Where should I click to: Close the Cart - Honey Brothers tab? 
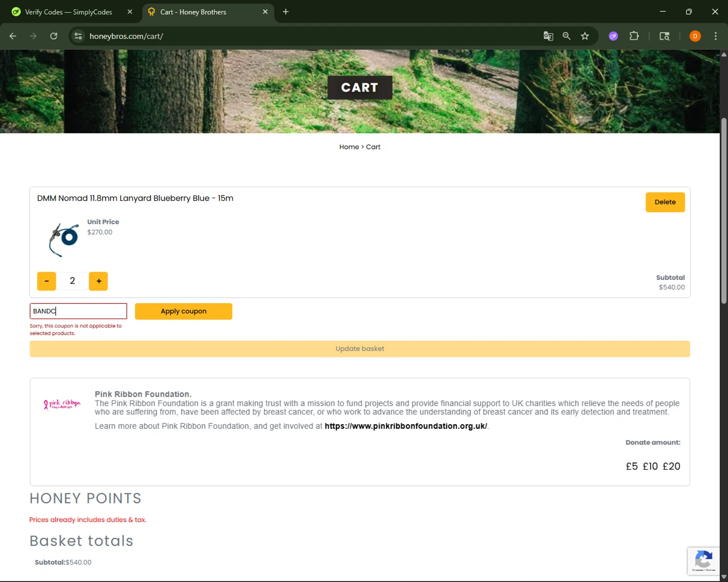[265, 12]
